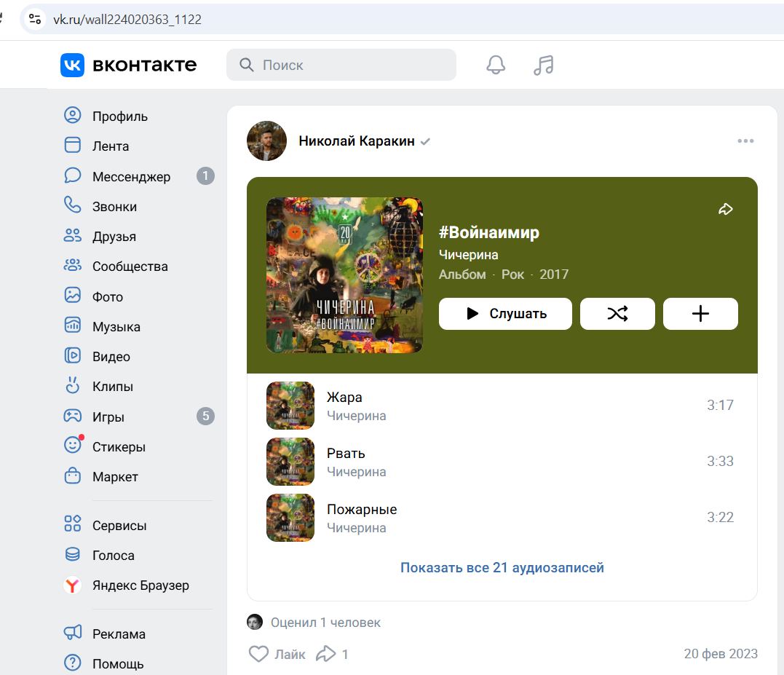Open Стикеры section label
784x675 pixels.
(x=119, y=446)
